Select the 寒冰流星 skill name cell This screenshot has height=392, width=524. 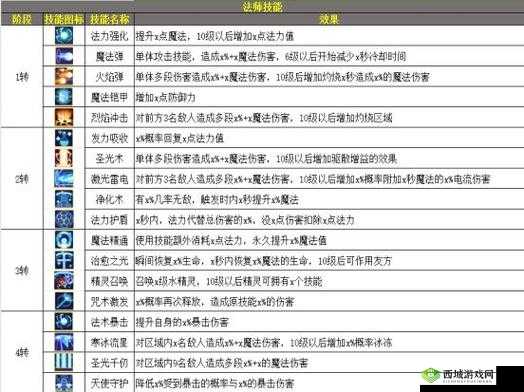tap(110, 342)
